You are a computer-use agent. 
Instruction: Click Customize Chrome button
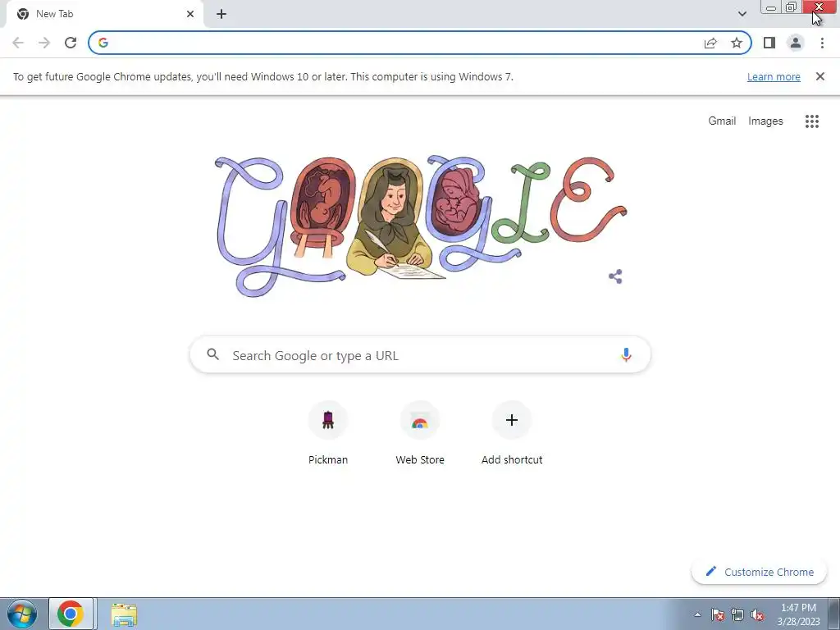point(759,572)
